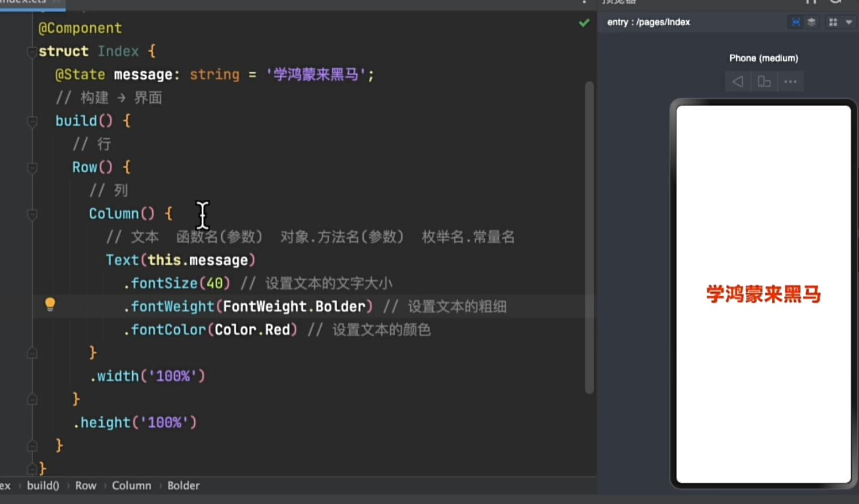Click the red preview text '学鸿蒙来黑马'
This screenshot has height=504, width=859.
click(x=764, y=294)
